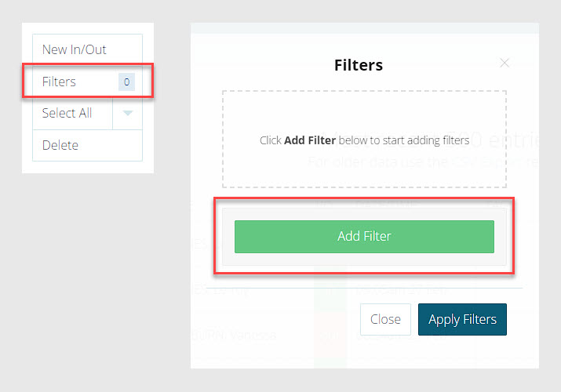Expand the Select All dropdown arrow
Viewport: 561px width, 392px height.
click(x=128, y=113)
